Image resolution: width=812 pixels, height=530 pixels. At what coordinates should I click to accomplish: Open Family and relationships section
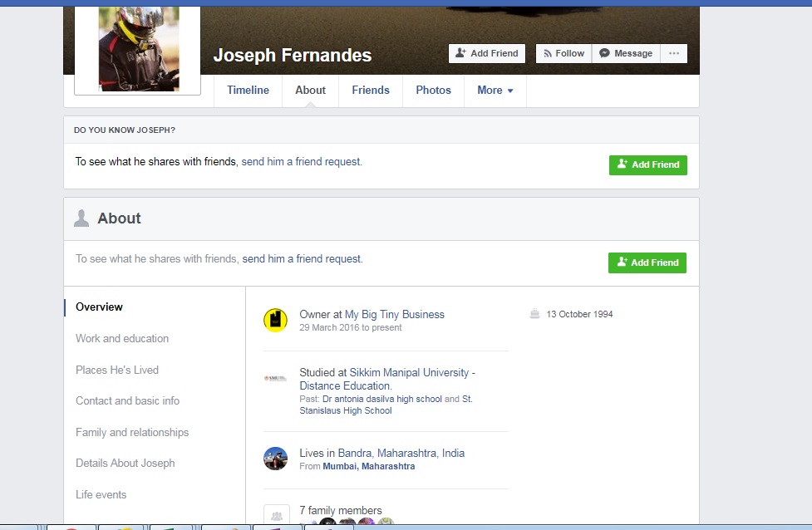point(132,432)
